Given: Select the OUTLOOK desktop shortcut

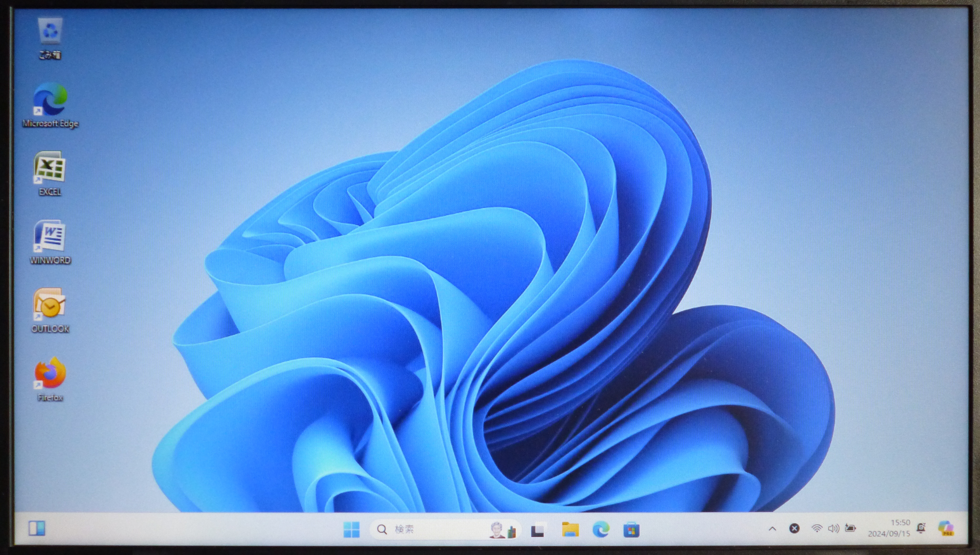Looking at the screenshot, I should [x=50, y=311].
